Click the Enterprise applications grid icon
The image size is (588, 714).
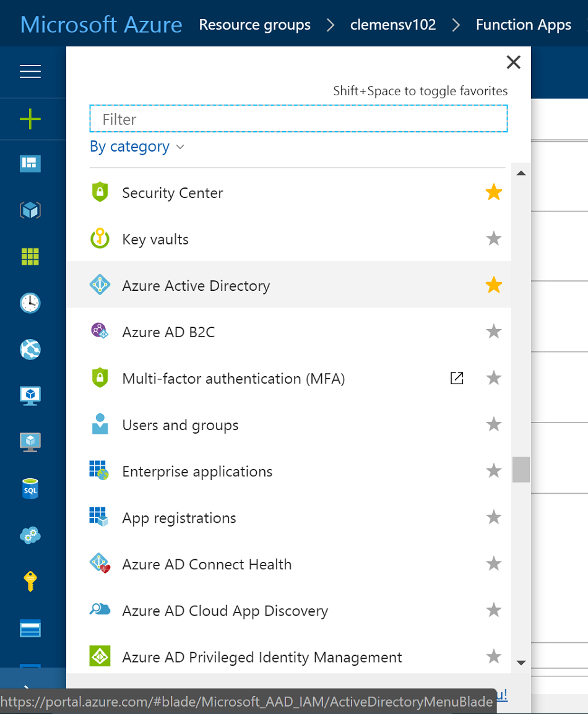pyautogui.click(x=99, y=470)
